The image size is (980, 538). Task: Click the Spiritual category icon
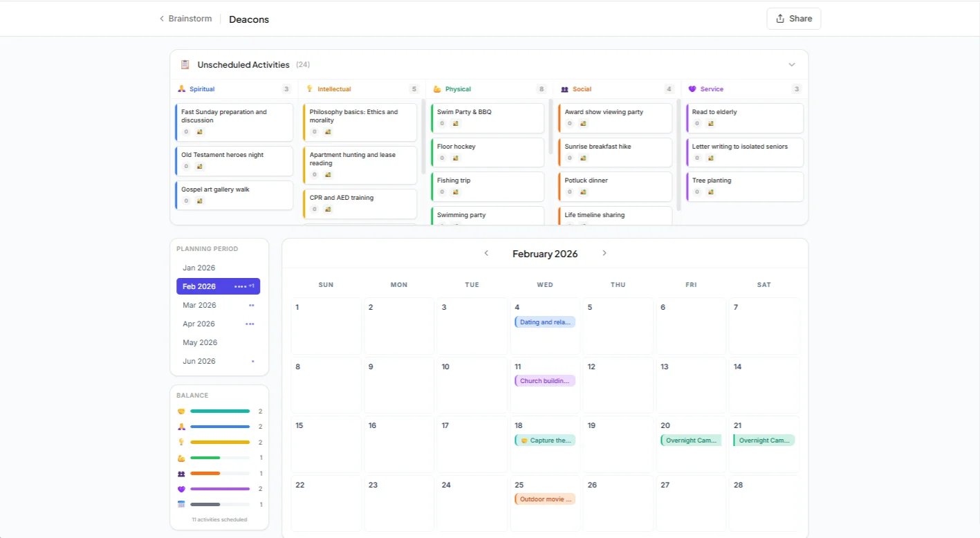[181, 89]
